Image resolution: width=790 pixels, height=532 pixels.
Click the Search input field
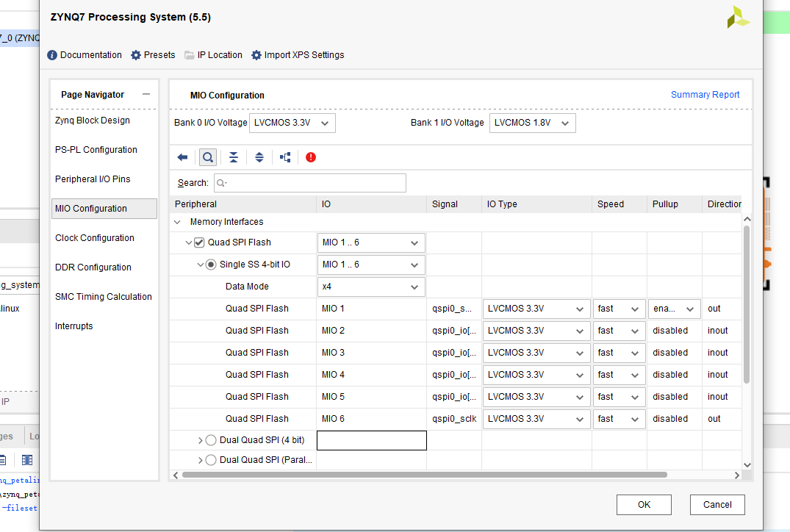point(310,183)
